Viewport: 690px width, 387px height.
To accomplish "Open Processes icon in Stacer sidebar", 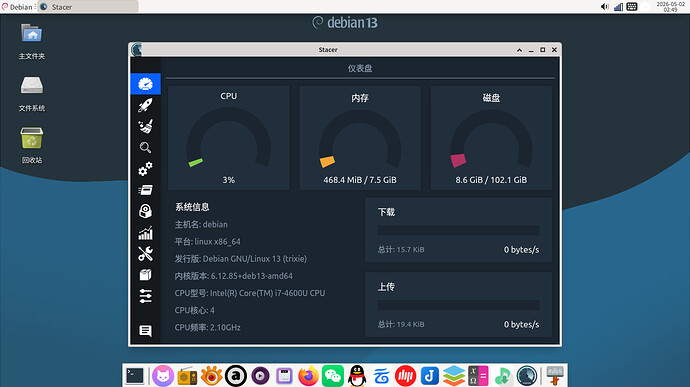I will coord(146,190).
